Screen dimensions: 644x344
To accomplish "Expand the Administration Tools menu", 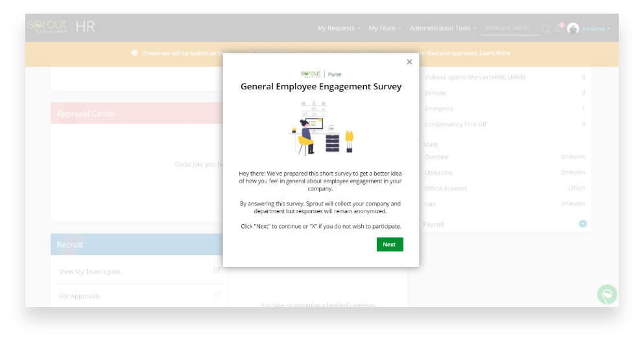I will pos(442,29).
